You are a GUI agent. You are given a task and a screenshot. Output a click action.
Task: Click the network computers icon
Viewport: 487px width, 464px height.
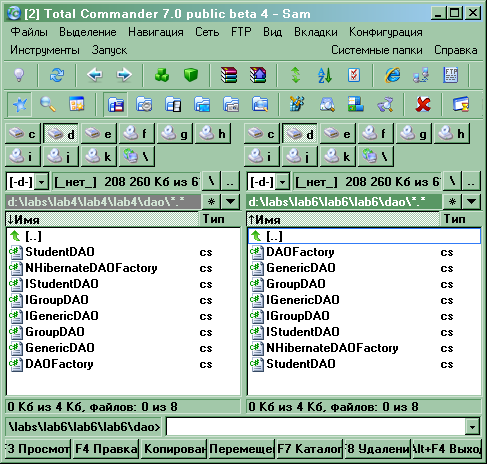pyautogui.click(x=421, y=75)
